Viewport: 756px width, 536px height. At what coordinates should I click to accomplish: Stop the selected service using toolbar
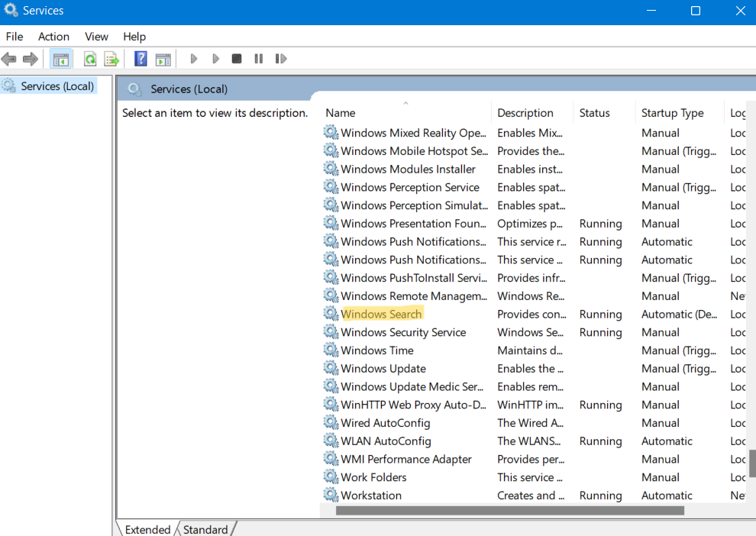point(236,58)
